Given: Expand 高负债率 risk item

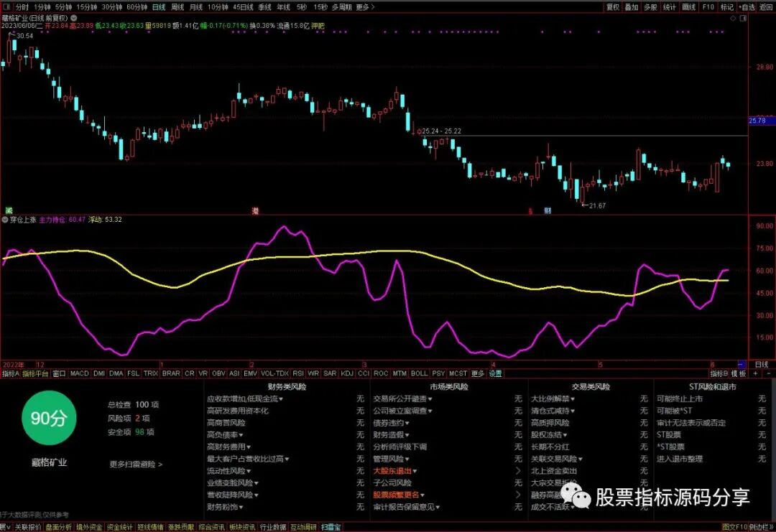Looking at the screenshot, I should pos(225,434).
